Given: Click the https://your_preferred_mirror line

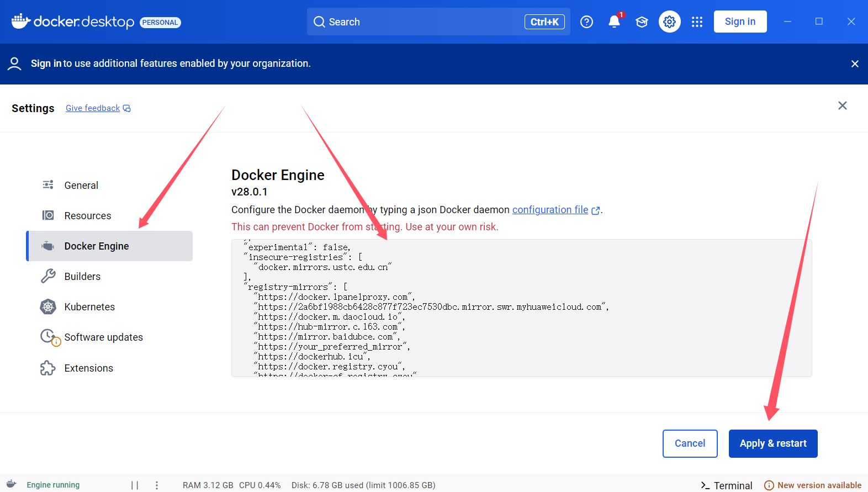Looking at the screenshot, I should click(x=332, y=346).
